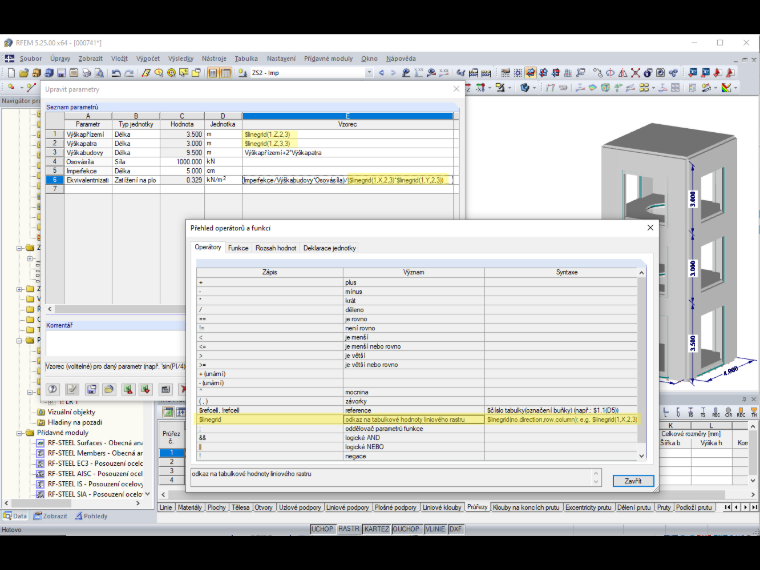
Task: Click the operators list scrollbar down arrow
Action: point(641,456)
